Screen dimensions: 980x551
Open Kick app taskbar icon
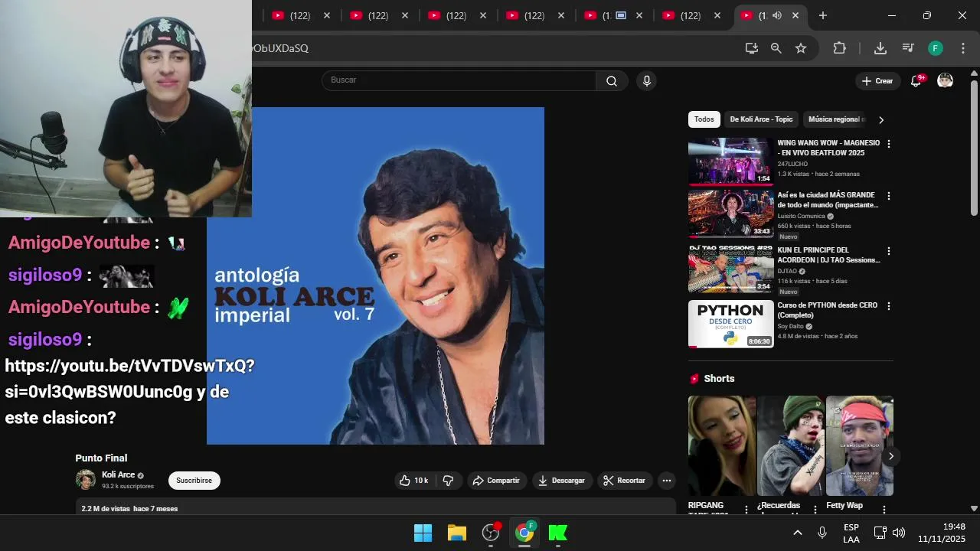[x=558, y=533]
